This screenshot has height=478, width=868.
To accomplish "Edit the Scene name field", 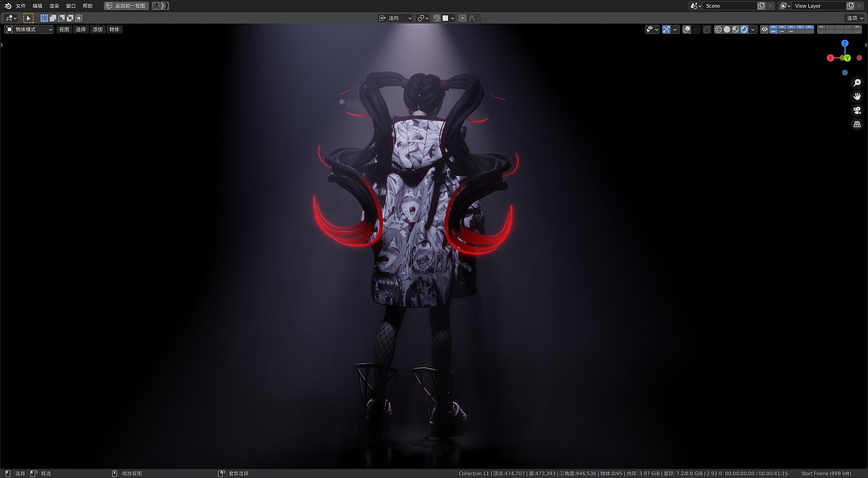I will point(730,5).
